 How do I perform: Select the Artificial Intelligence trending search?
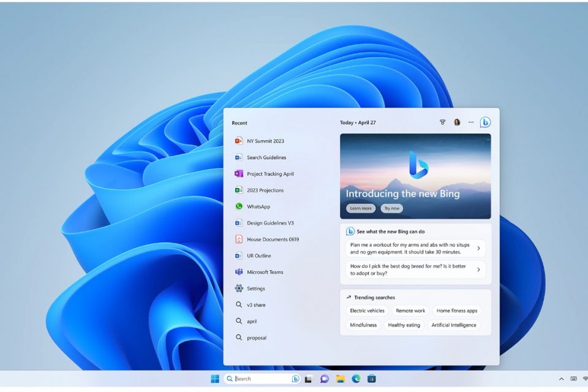[x=454, y=325]
